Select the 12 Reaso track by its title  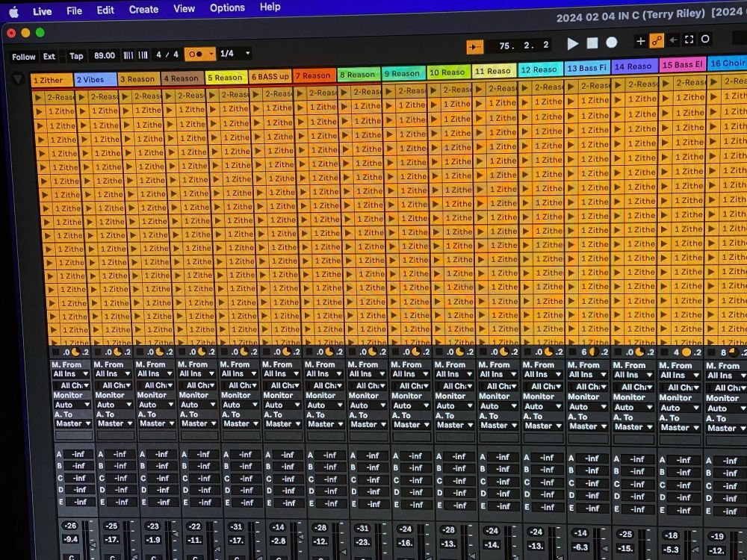pos(540,69)
